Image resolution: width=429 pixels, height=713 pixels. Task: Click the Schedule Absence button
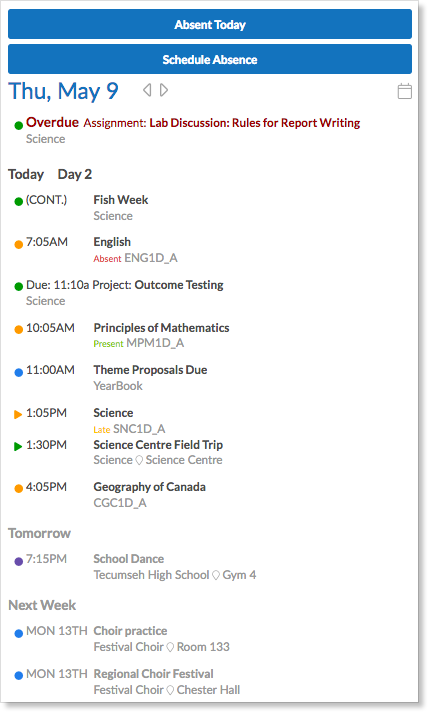pyautogui.click(x=210, y=60)
